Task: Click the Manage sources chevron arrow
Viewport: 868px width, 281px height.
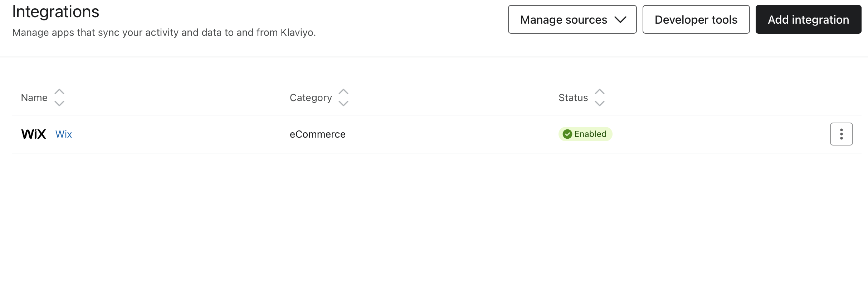Action: (x=620, y=19)
